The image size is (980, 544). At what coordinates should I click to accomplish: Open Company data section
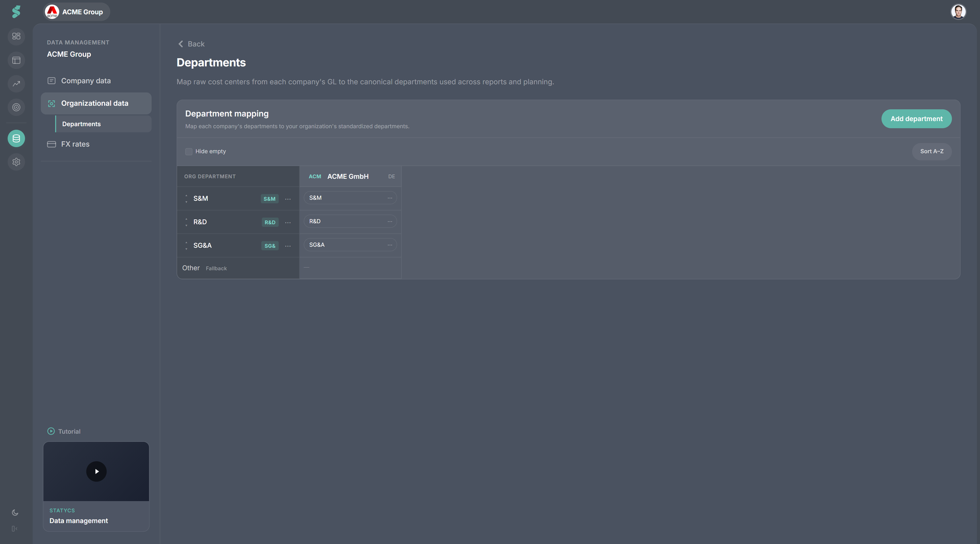click(x=96, y=81)
